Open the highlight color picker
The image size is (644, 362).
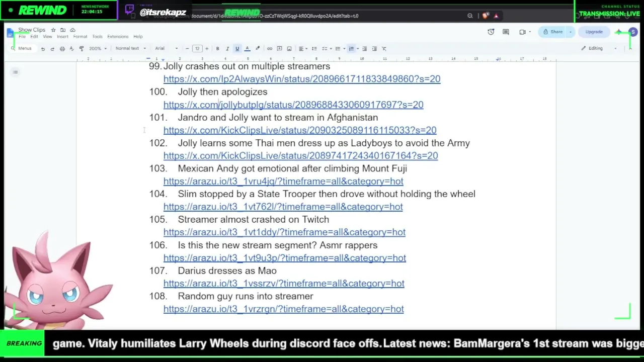coord(258,49)
